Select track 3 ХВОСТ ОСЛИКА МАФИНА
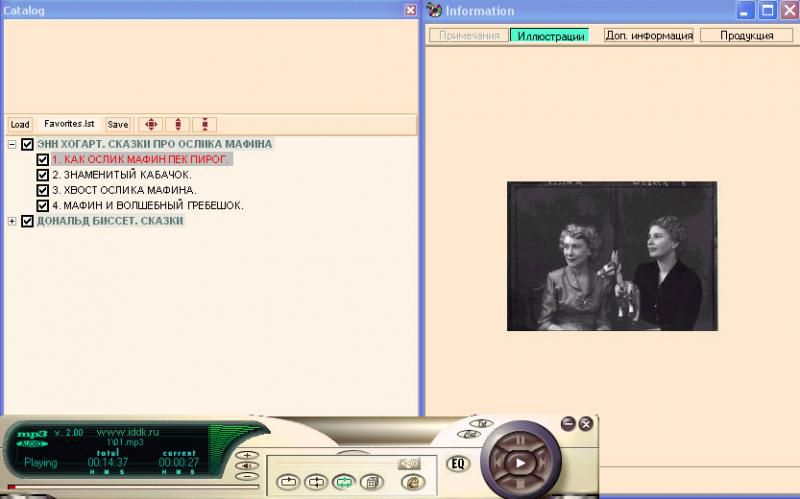This screenshot has height=499, width=800. coord(124,190)
